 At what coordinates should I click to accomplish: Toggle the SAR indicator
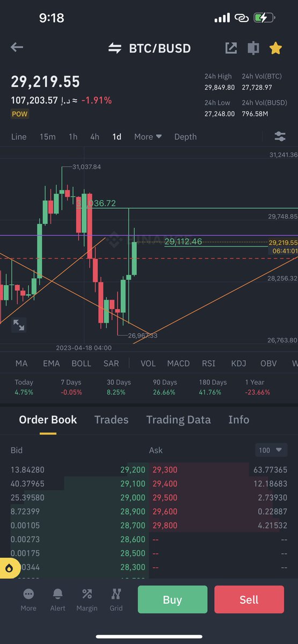111,363
